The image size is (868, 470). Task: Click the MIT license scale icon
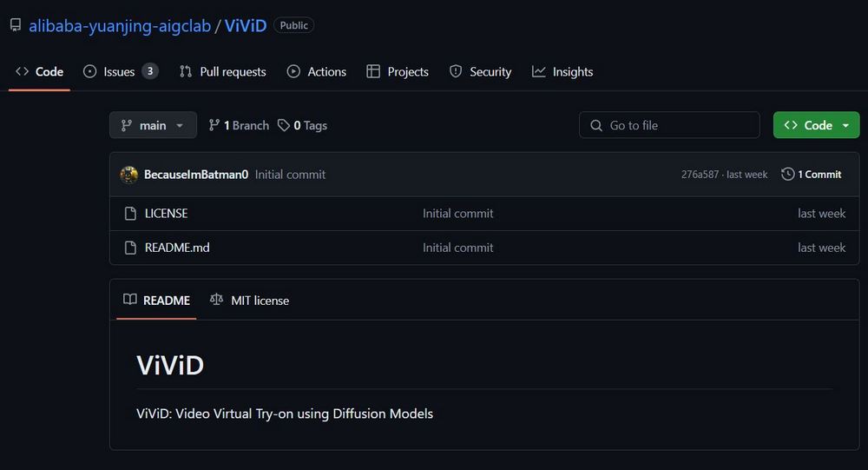pos(216,300)
